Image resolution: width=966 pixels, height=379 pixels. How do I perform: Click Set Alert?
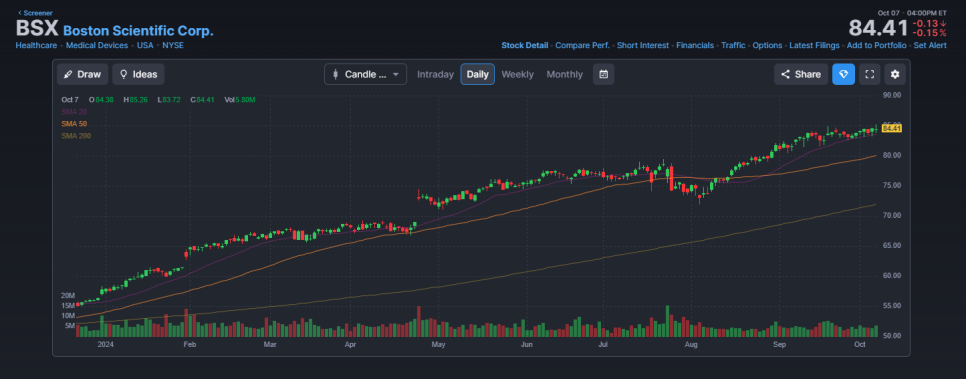tap(930, 46)
